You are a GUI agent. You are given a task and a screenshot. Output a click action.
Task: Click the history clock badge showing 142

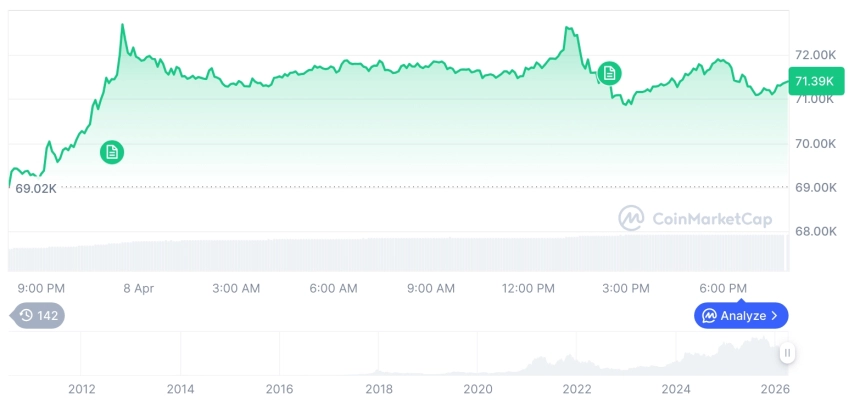click(39, 315)
